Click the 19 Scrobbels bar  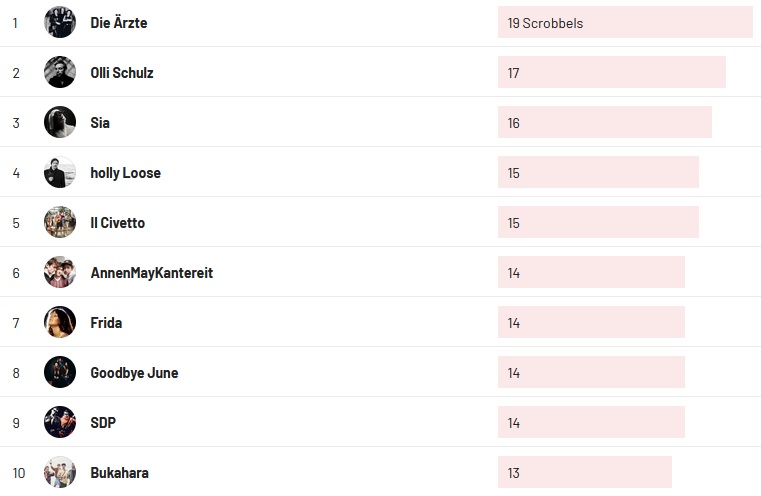[x=624, y=22]
